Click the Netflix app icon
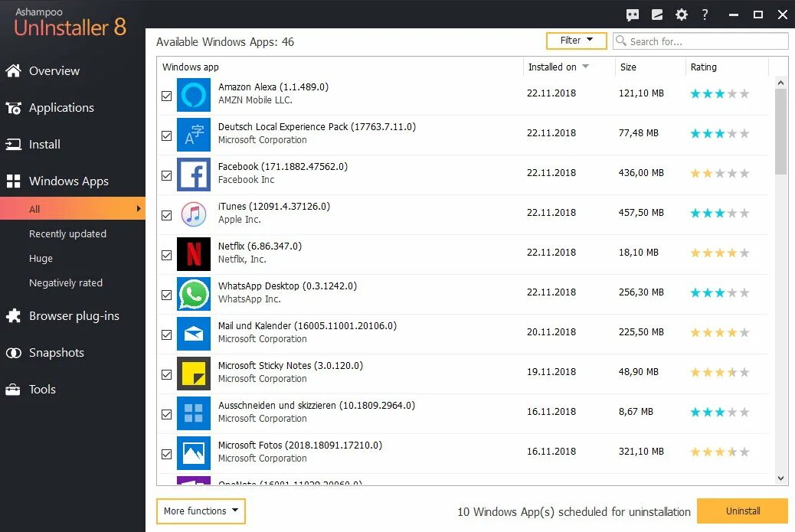795x532 pixels. (x=194, y=254)
